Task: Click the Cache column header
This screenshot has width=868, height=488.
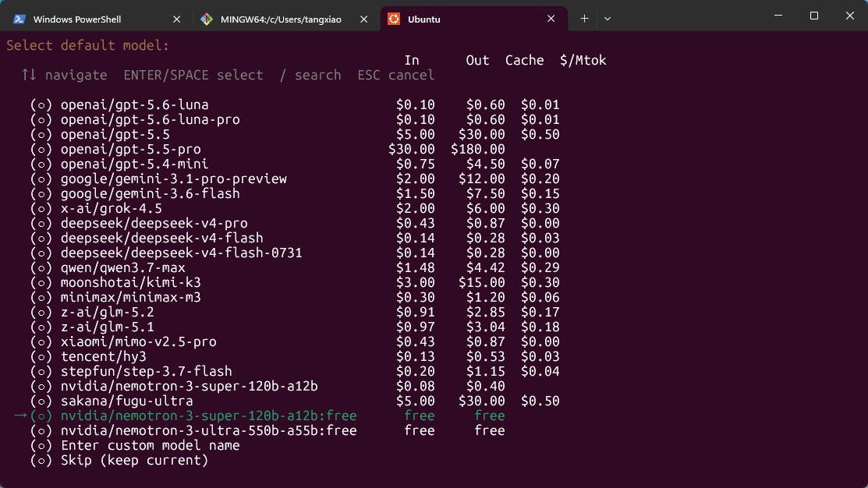Action: coord(524,60)
